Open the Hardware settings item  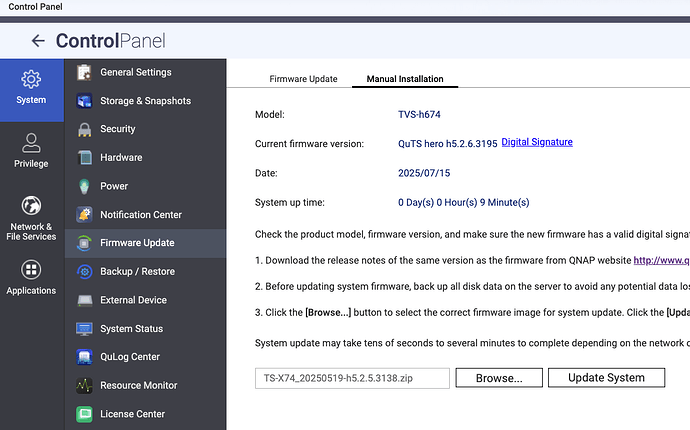121,158
